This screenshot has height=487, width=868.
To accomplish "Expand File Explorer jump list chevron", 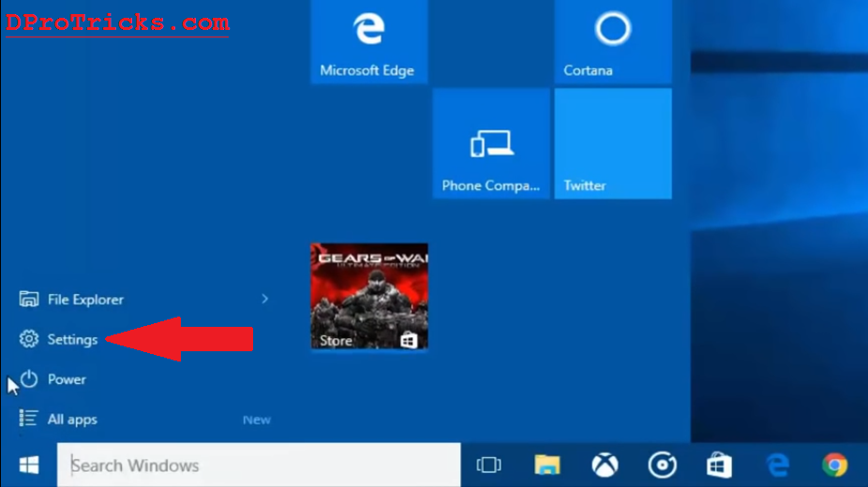I will tap(264, 299).
